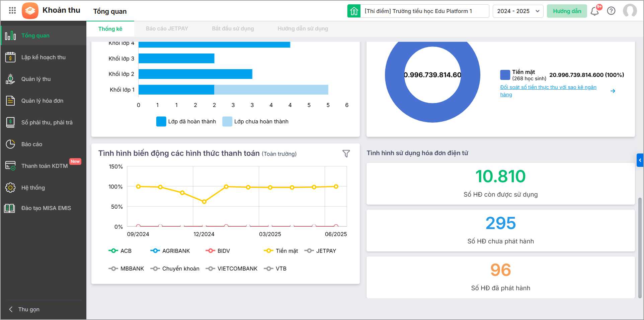Switch to the Báo cáo JETPAY tab
This screenshot has width=644, height=320.
167,29
